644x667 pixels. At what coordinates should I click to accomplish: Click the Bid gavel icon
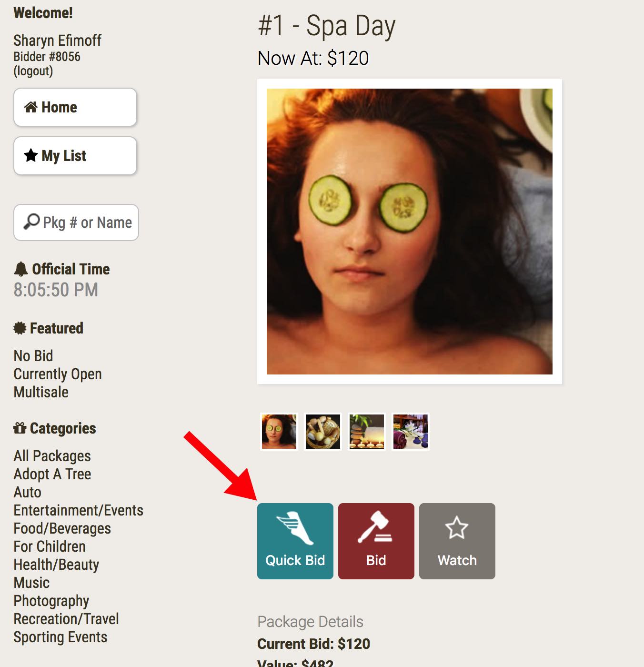(x=375, y=527)
